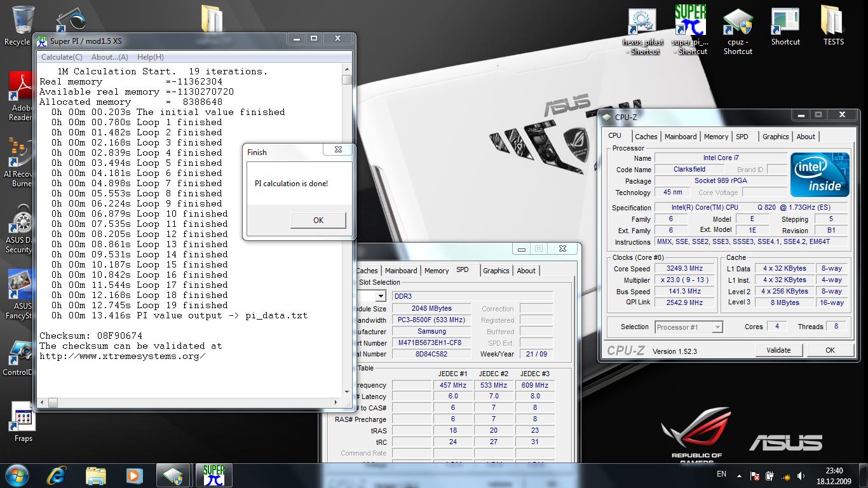The image size is (868, 488).
Task: Click OK in the Finish dialog
Action: [x=318, y=220]
